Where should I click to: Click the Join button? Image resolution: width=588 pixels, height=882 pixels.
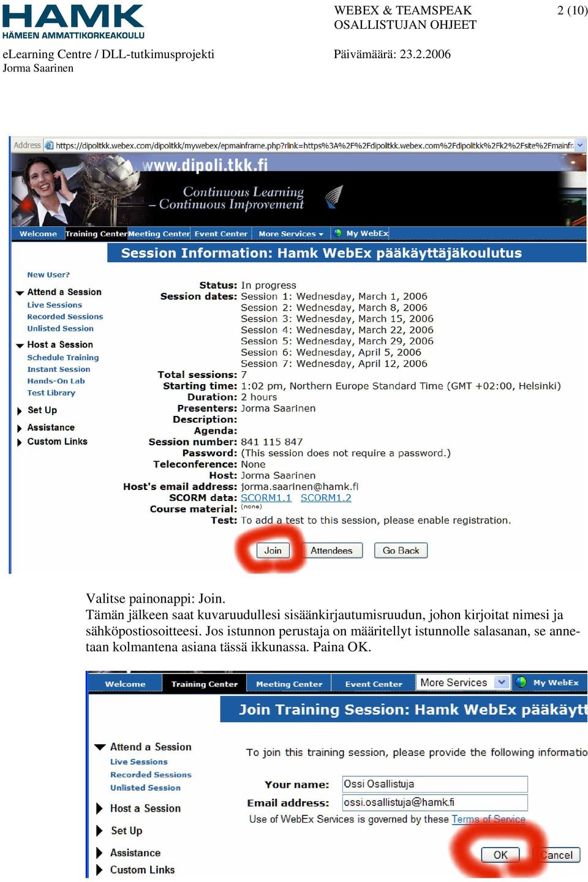(x=273, y=550)
